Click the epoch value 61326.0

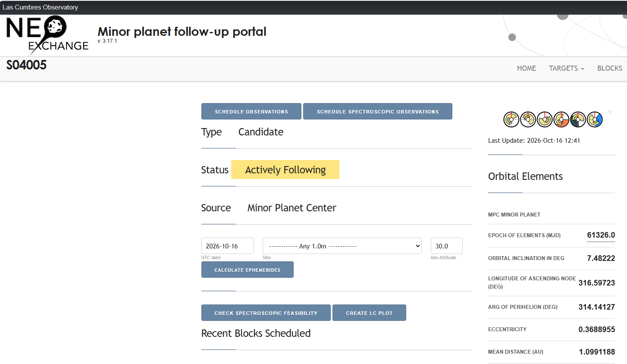click(601, 235)
